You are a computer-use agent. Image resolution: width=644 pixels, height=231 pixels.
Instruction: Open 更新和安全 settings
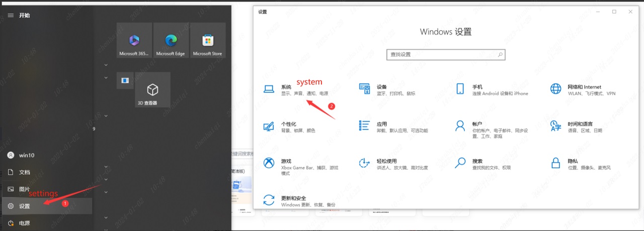pyautogui.click(x=299, y=201)
